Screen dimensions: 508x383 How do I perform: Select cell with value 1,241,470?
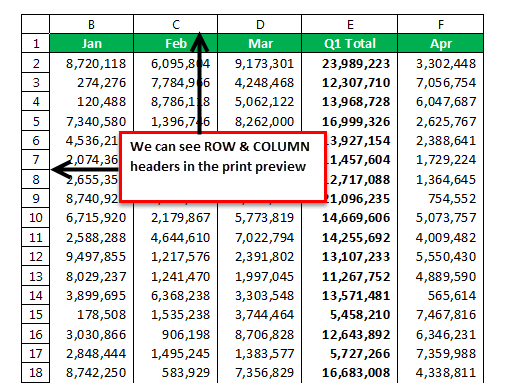click(175, 276)
